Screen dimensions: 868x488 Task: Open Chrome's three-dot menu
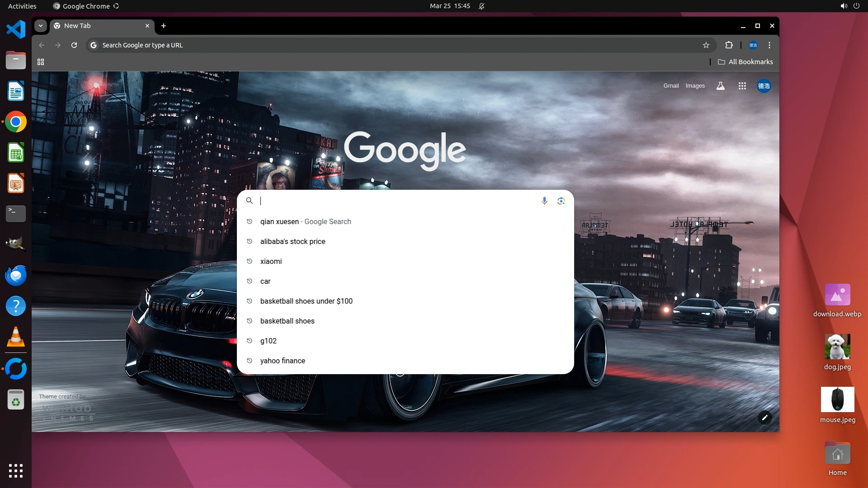point(769,45)
